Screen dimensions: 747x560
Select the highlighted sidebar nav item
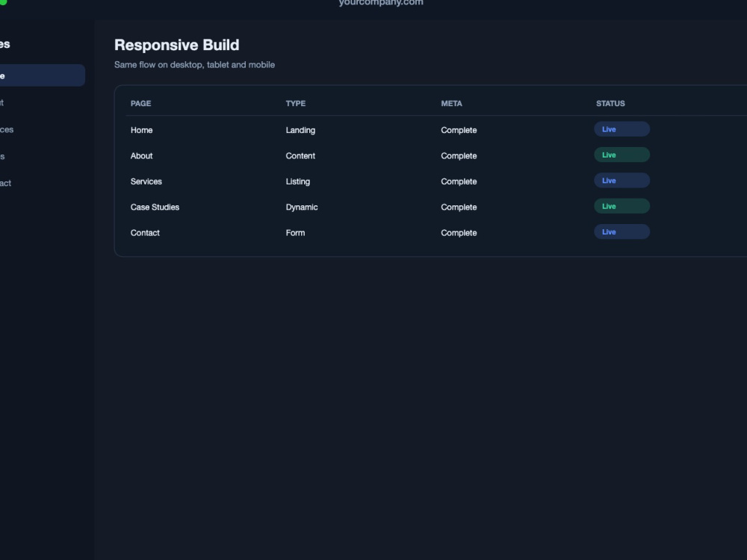[x=42, y=75]
